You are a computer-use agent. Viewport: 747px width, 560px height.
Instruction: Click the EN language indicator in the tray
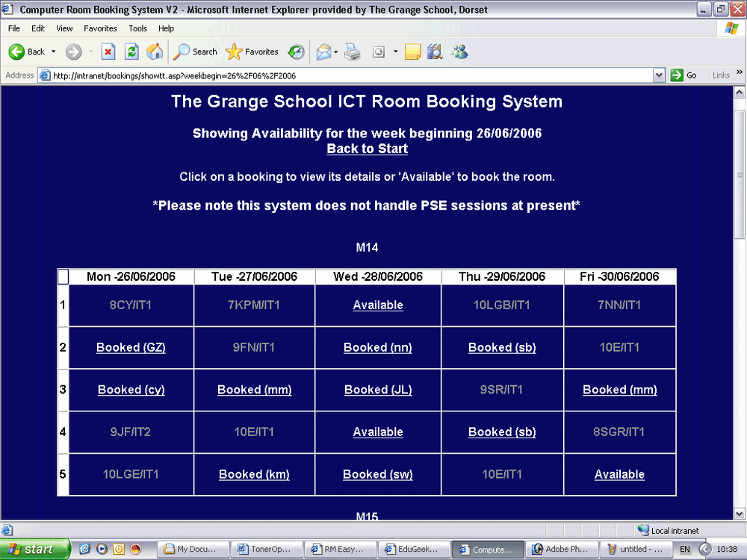[x=684, y=549]
